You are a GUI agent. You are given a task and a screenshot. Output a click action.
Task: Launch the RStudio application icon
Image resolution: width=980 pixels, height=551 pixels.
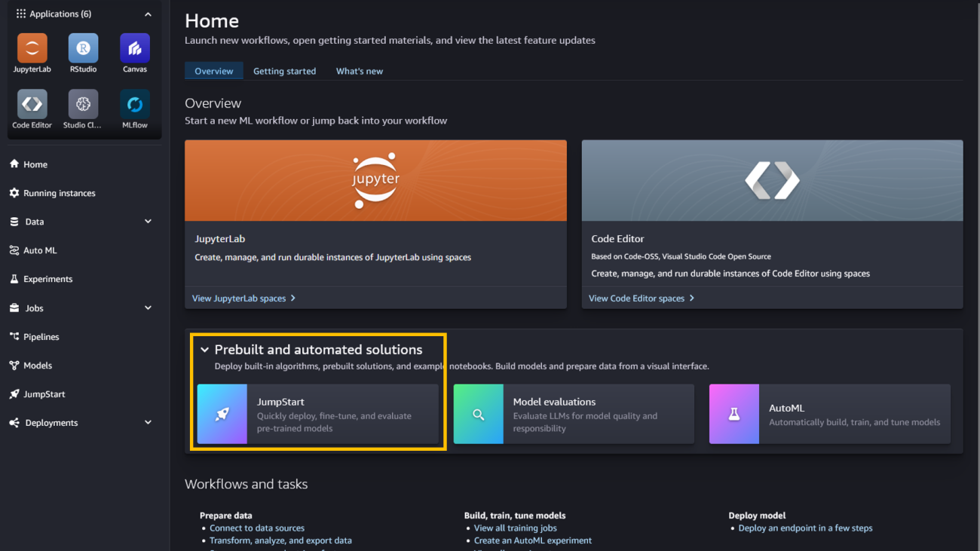pos(83,48)
